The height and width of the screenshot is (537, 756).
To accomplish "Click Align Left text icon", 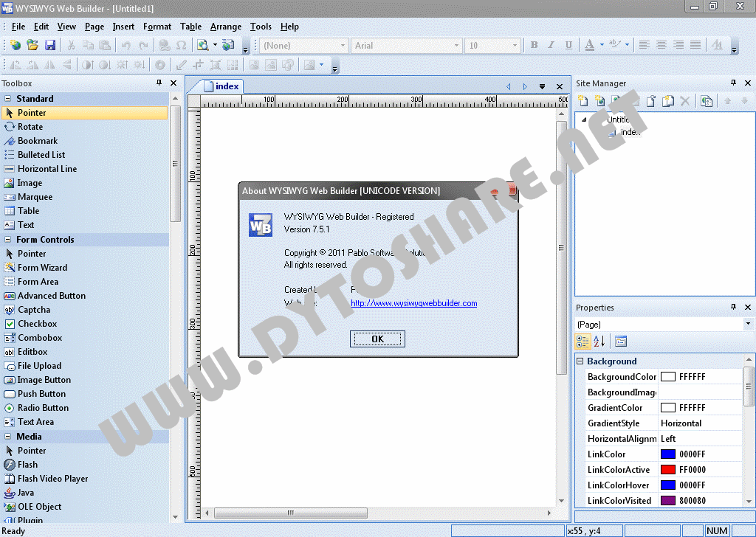I will [644, 45].
